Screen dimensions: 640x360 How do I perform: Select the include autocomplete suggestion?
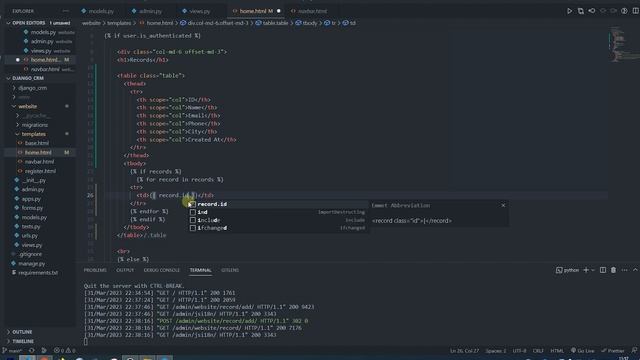click(279, 220)
